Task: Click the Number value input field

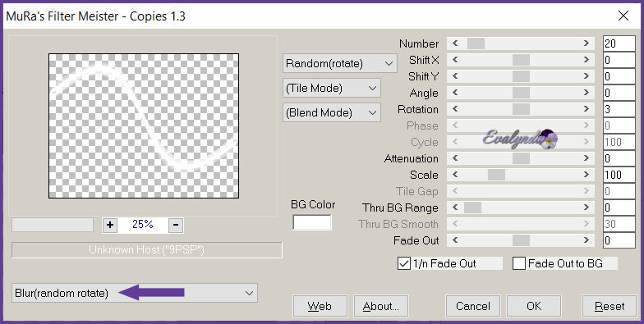Action: tap(619, 43)
